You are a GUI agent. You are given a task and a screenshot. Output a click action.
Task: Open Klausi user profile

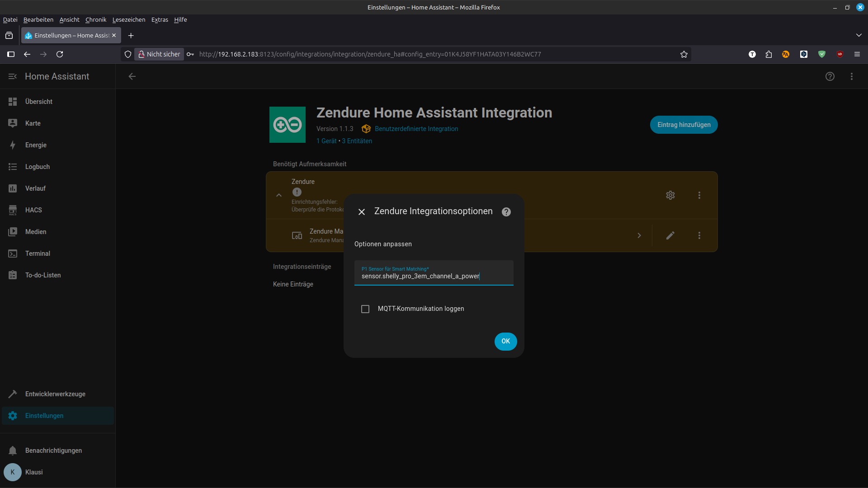pyautogui.click(x=58, y=472)
